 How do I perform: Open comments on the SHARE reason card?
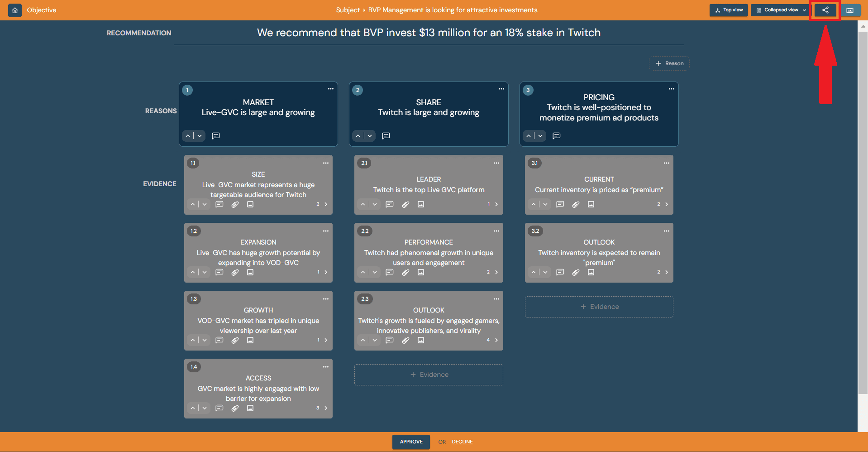(x=386, y=136)
